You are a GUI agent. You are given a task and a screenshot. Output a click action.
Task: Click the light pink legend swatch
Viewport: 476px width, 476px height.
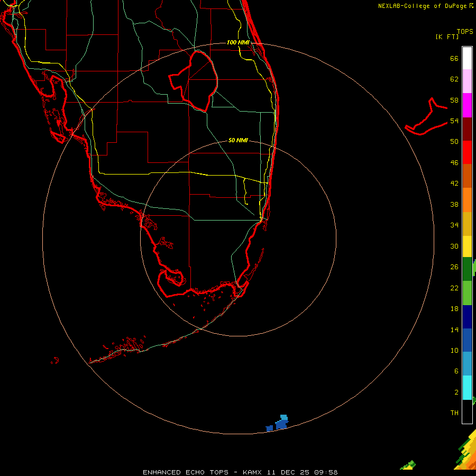(467, 81)
